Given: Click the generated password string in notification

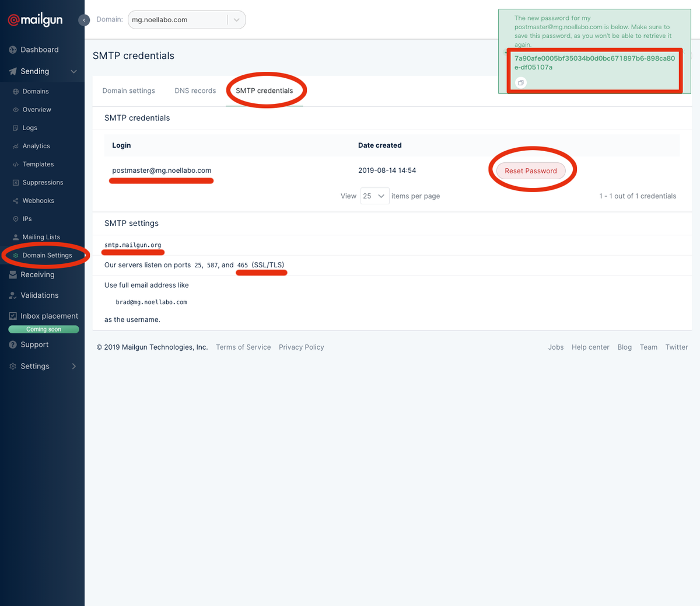Looking at the screenshot, I should point(594,62).
